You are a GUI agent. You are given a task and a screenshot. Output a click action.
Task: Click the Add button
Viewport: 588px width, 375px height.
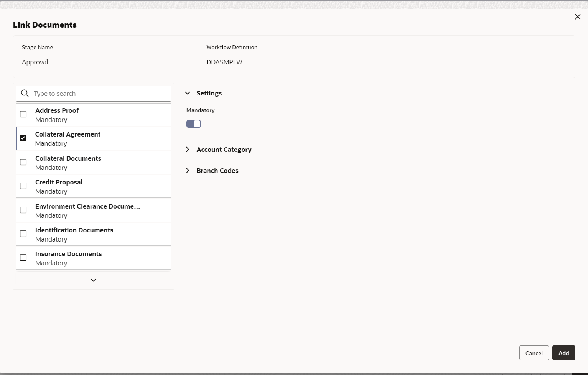pos(563,353)
